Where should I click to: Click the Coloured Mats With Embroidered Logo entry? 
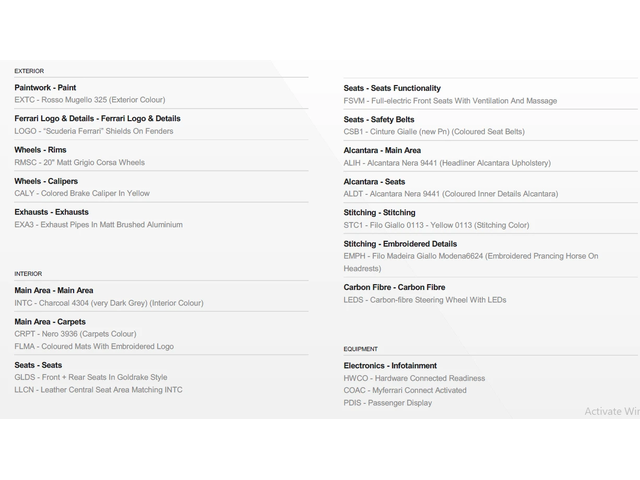click(x=94, y=346)
